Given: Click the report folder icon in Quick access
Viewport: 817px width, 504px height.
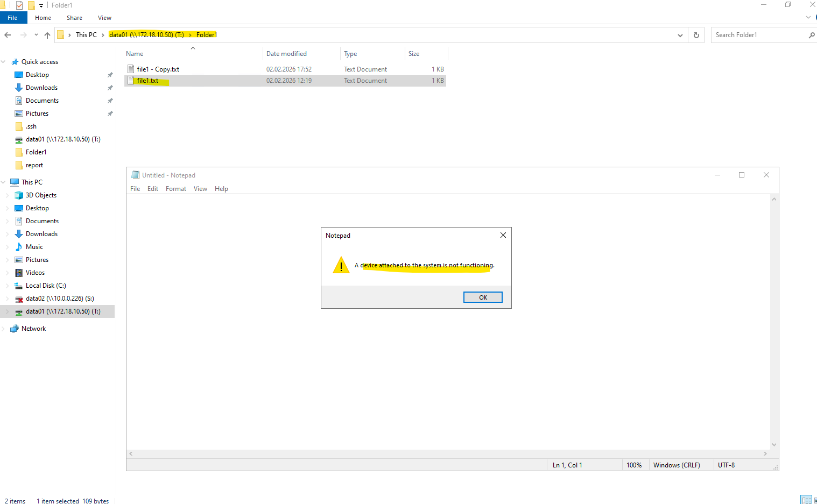Looking at the screenshot, I should click(19, 165).
